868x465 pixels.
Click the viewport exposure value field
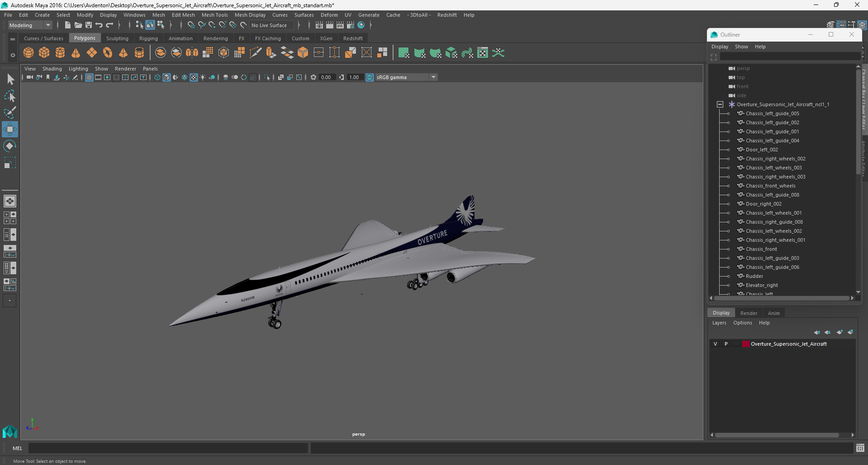tap(327, 77)
